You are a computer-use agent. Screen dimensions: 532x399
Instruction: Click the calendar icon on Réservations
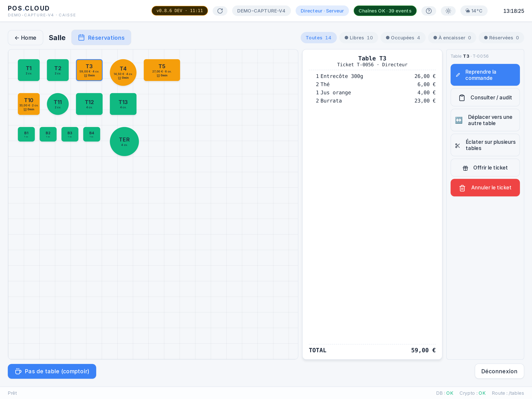click(81, 38)
